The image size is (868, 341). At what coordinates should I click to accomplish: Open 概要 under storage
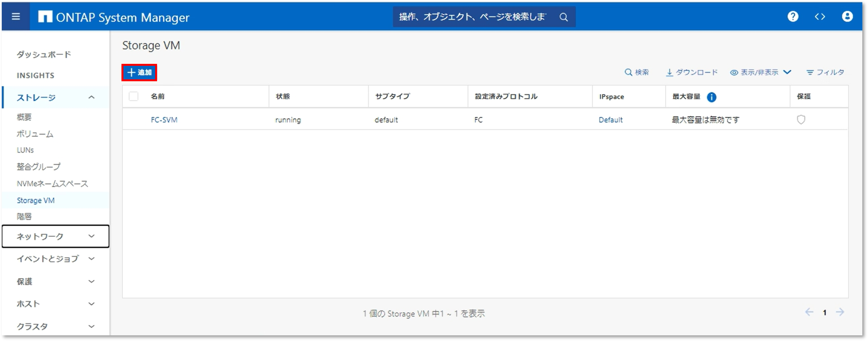[24, 117]
